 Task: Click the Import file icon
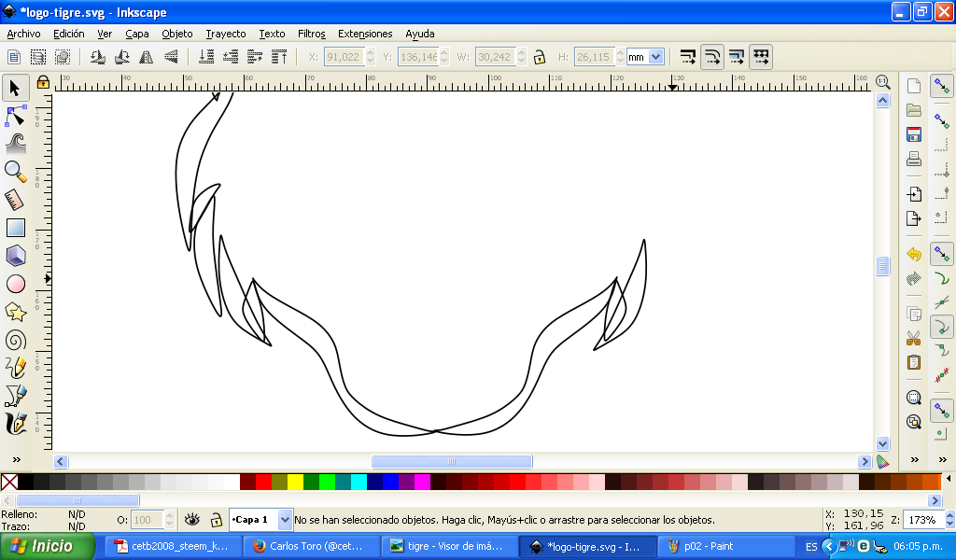tap(913, 194)
